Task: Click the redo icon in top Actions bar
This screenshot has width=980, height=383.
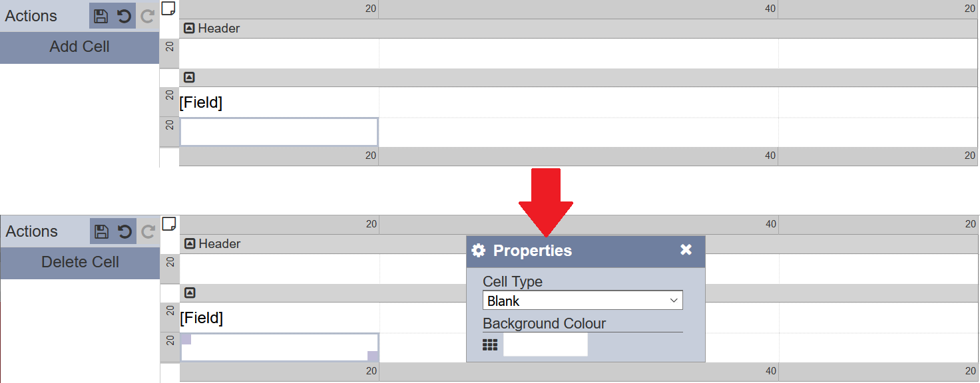Action: point(148,16)
